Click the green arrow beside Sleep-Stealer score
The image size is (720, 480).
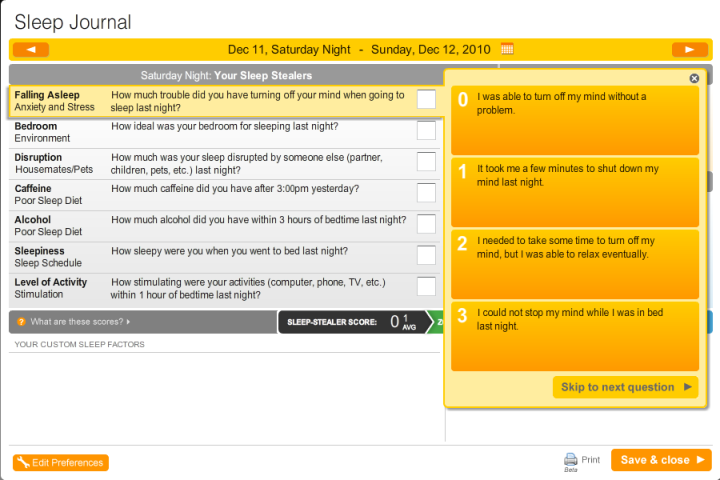(435, 322)
